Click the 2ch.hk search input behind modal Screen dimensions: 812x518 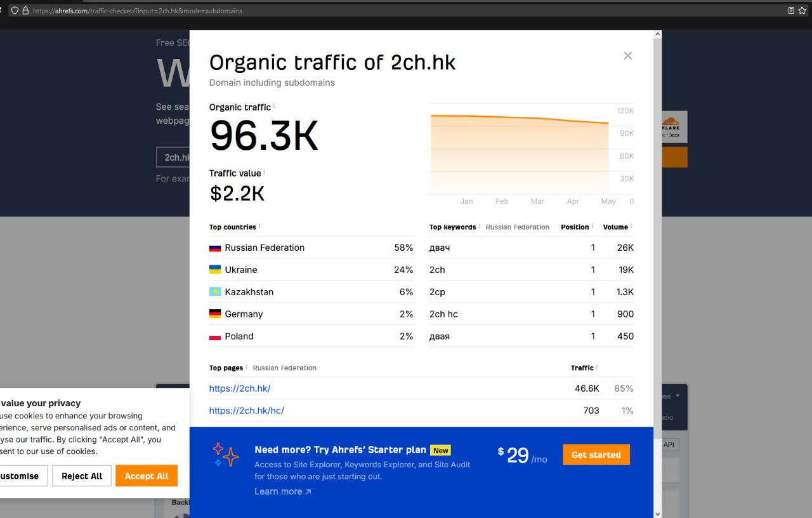[x=174, y=157]
